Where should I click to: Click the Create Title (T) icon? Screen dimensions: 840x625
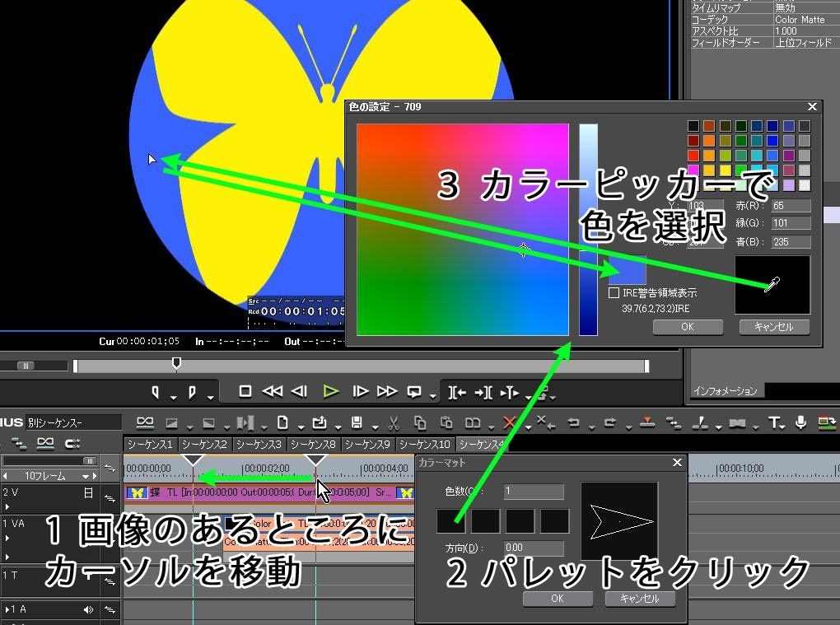tap(774, 422)
